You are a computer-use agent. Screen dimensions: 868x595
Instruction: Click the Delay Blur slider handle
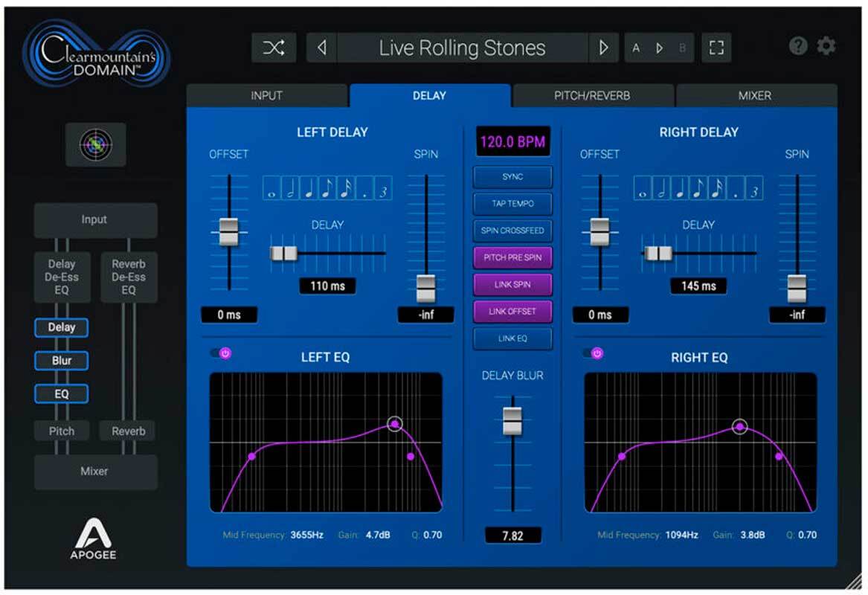coord(512,421)
